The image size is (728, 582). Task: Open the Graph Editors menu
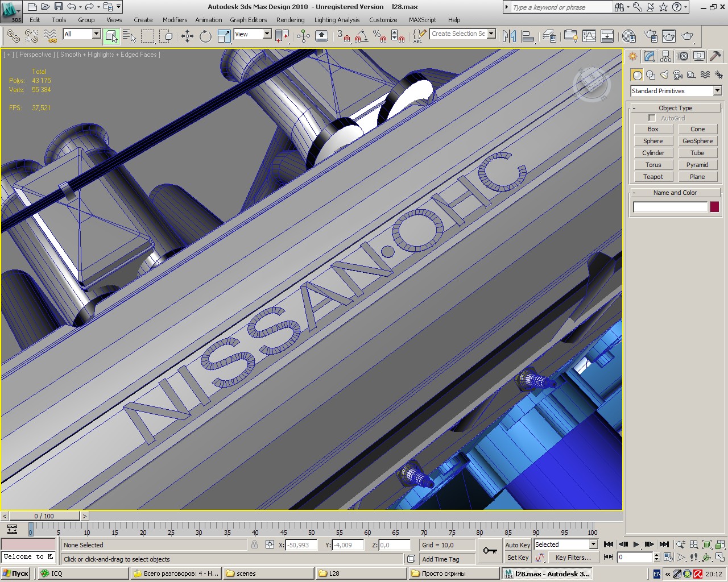(249, 20)
